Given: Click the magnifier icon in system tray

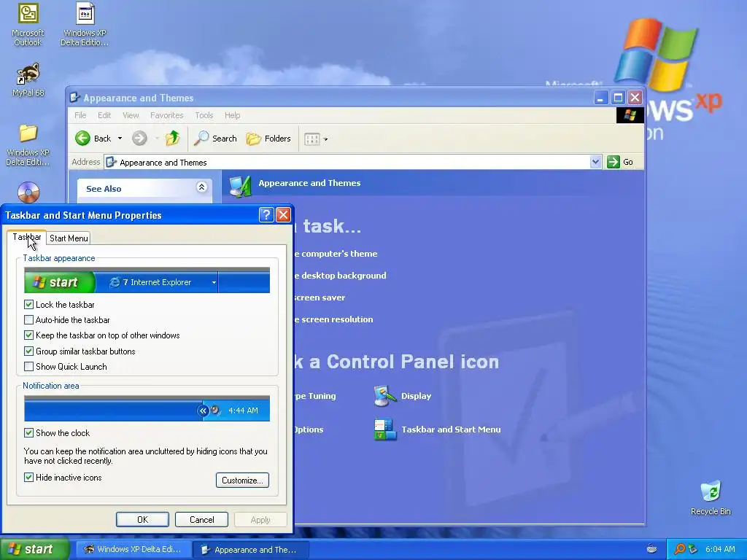Looking at the screenshot, I should pos(679,549).
